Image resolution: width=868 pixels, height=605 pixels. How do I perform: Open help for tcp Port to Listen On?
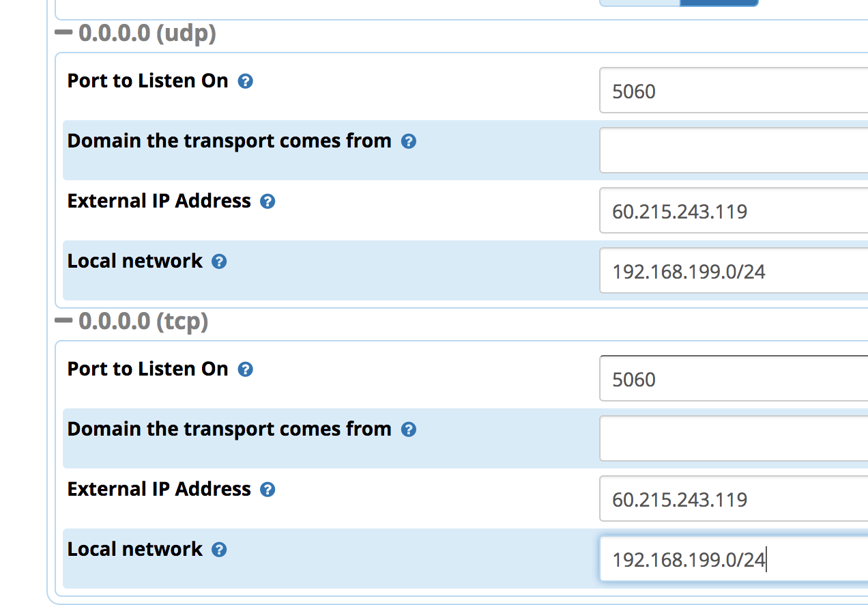[246, 369]
